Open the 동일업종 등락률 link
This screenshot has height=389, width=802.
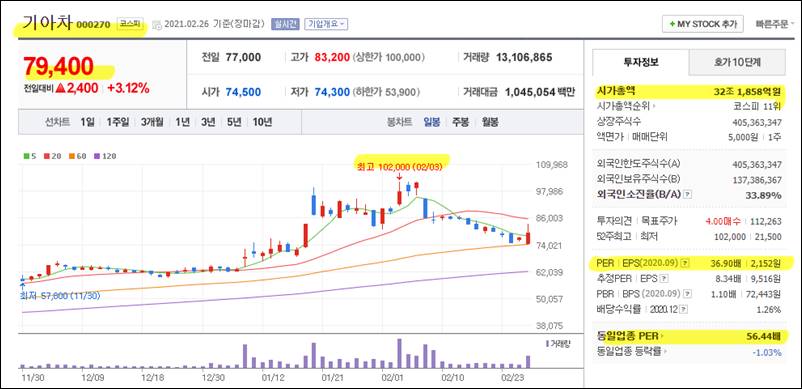click(x=633, y=352)
